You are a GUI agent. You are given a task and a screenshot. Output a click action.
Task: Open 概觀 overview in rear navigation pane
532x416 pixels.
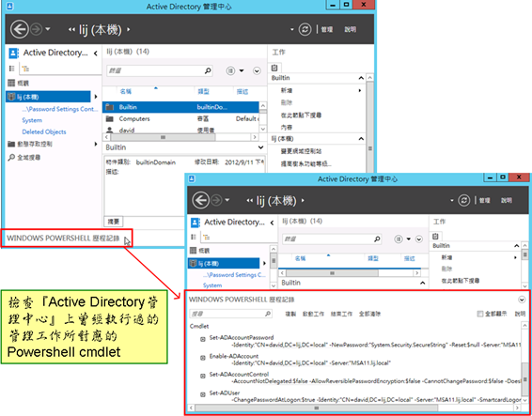click(x=19, y=83)
